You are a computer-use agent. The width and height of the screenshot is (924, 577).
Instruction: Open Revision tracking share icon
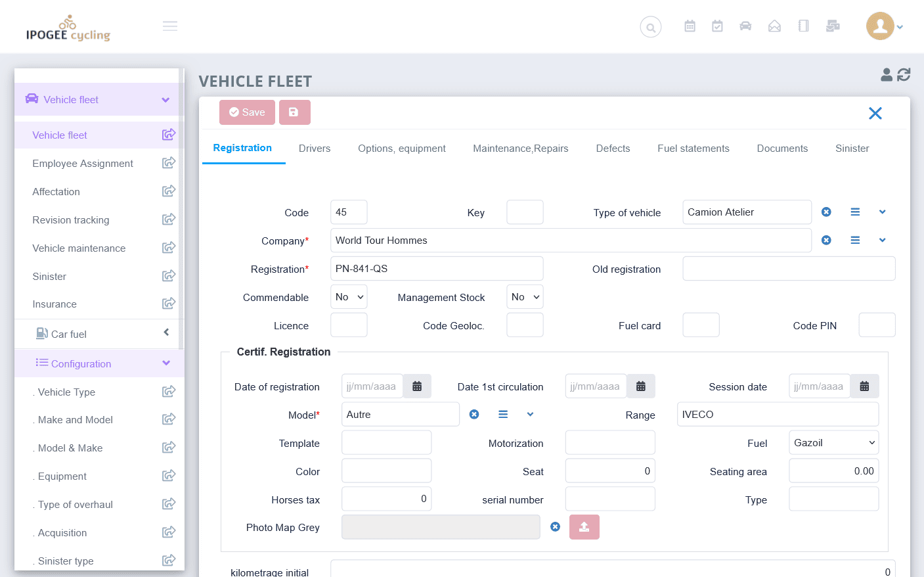point(169,219)
